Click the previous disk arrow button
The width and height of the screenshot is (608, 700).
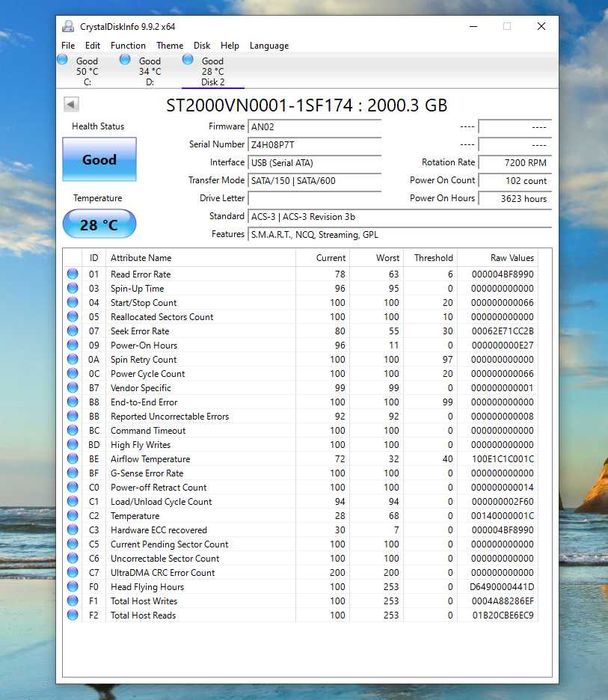tap(71, 104)
